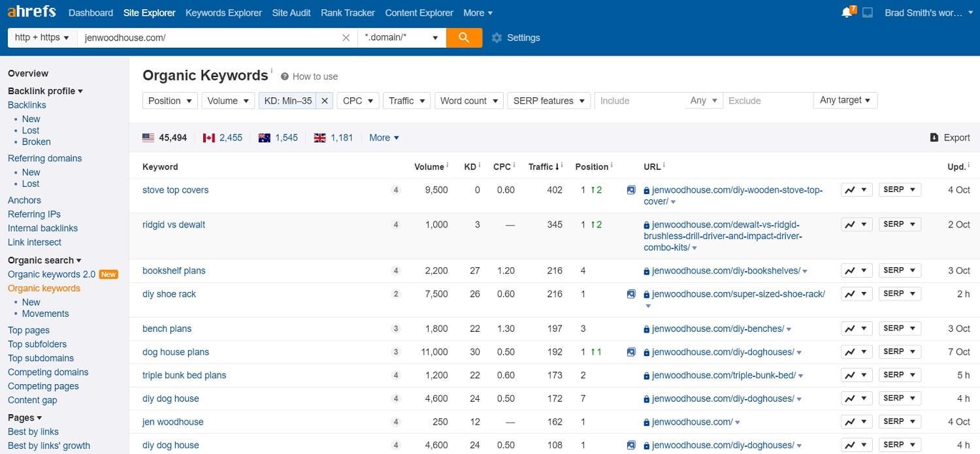Open Site Audit
980x454 pixels.
tap(291, 12)
